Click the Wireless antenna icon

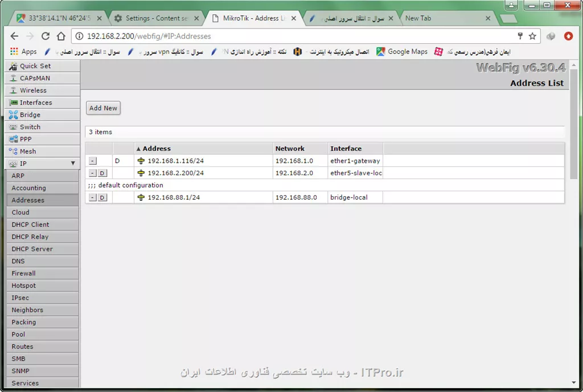point(14,90)
